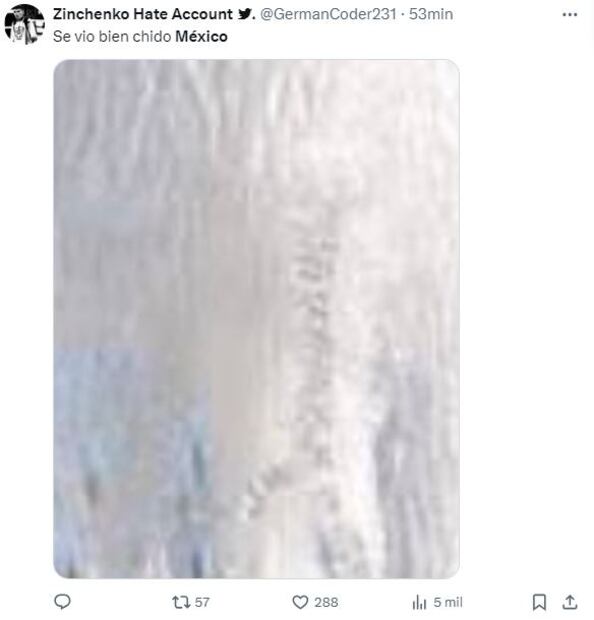The width and height of the screenshot is (594, 620).
Task: Open the reply comment icon
Action: (x=62, y=602)
